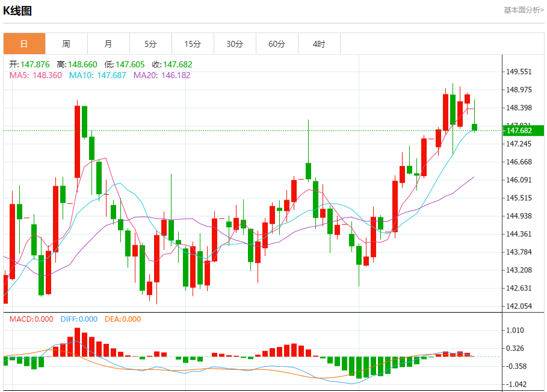547x392 pixels.
Task: Click the MA20 146.182 legend label
Action: [x=162, y=75]
